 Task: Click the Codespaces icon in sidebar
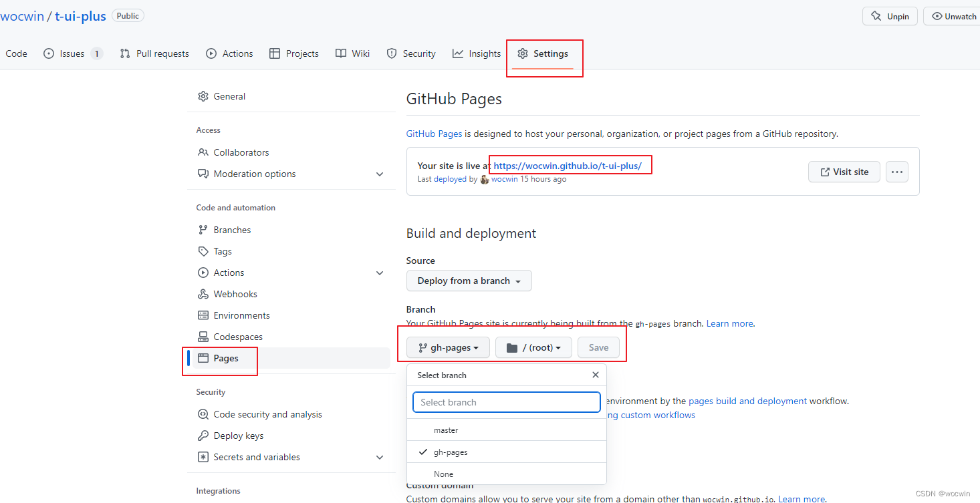(203, 337)
